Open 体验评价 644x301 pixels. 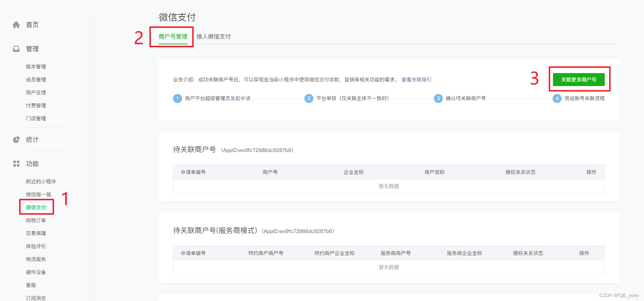[x=36, y=246]
